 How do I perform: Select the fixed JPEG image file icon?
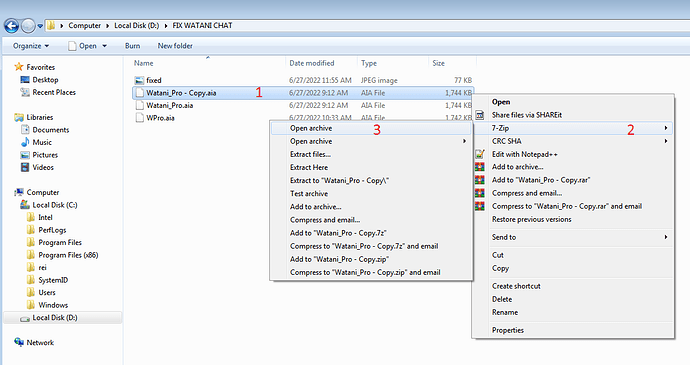139,80
